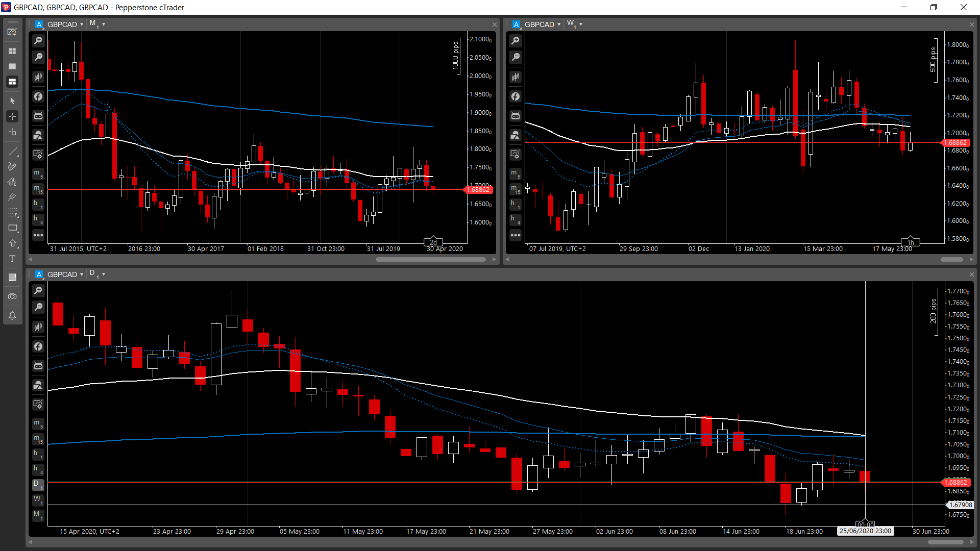Image resolution: width=980 pixels, height=551 pixels.
Task: Select W1 timeframe button on daily chart
Action: pyautogui.click(x=38, y=500)
